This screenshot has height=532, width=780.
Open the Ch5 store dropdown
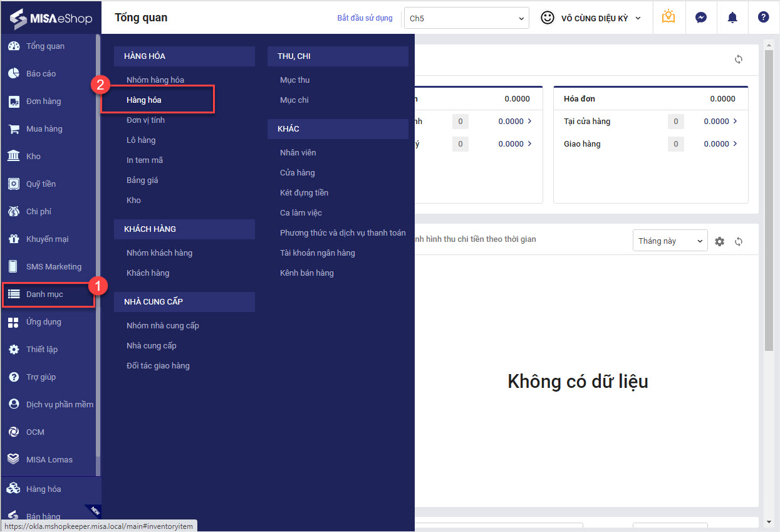pyautogui.click(x=467, y=18)
